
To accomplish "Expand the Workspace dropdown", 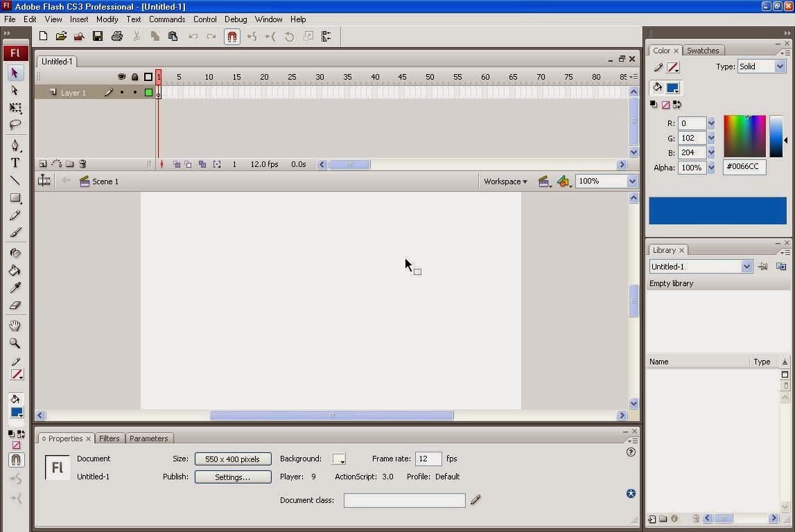I will coord(505,181).
